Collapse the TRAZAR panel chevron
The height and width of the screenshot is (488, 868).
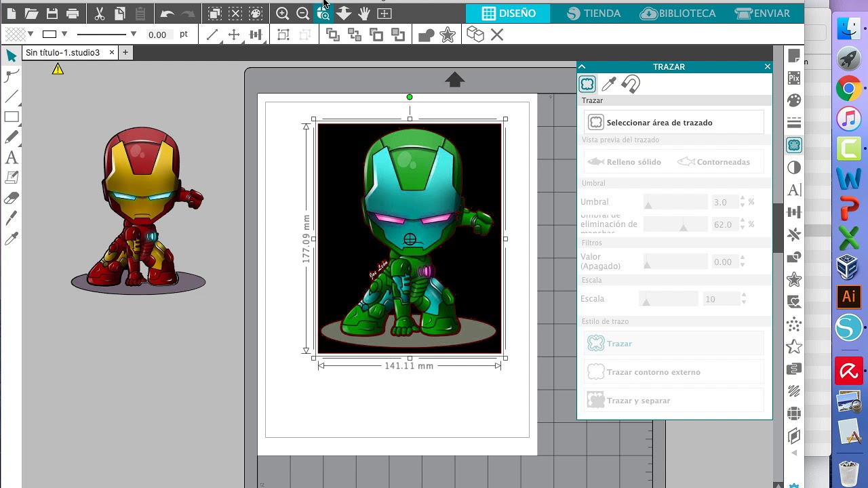pos(582,66)
